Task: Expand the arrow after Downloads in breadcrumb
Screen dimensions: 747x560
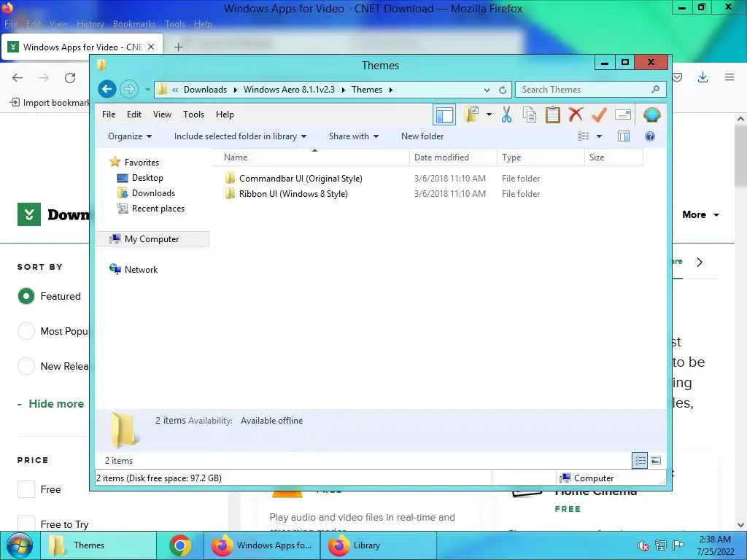Action: tap(236, 90)
